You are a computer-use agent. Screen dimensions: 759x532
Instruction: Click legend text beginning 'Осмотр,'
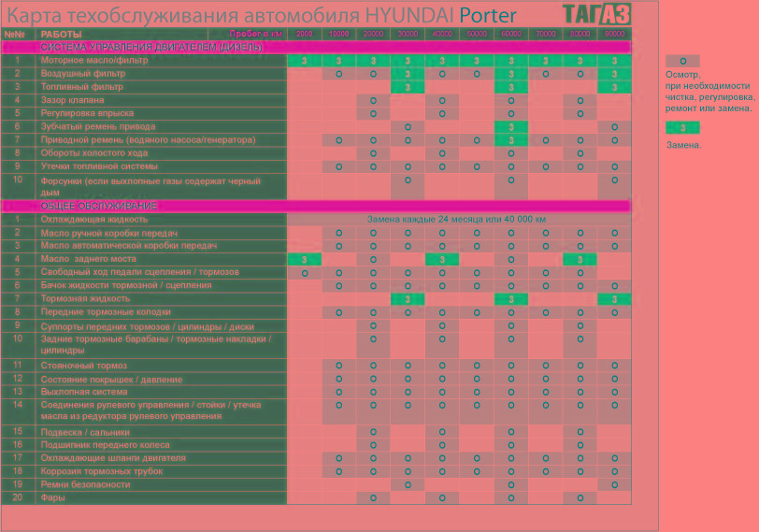(x=710, y=92)
